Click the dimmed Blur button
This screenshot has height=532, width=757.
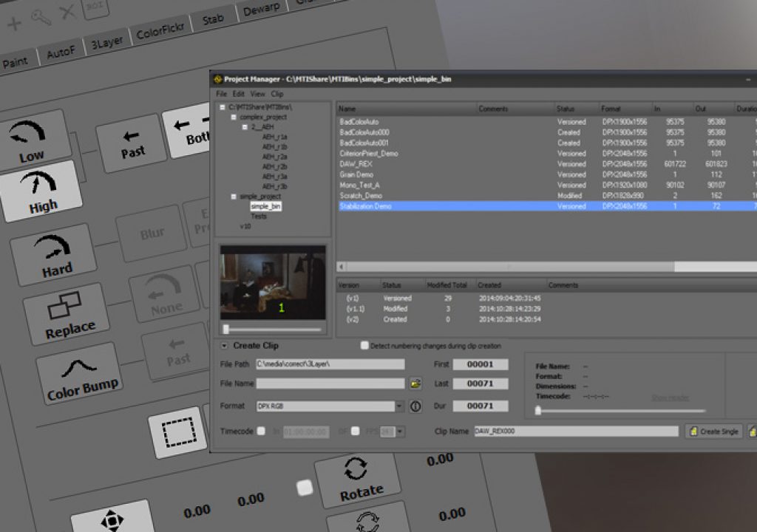tap(152, 233)
